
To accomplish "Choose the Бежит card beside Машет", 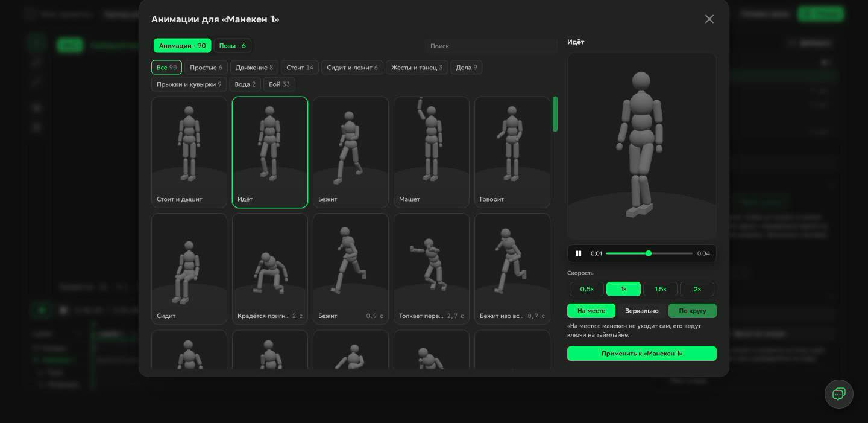I will point(351,152).
